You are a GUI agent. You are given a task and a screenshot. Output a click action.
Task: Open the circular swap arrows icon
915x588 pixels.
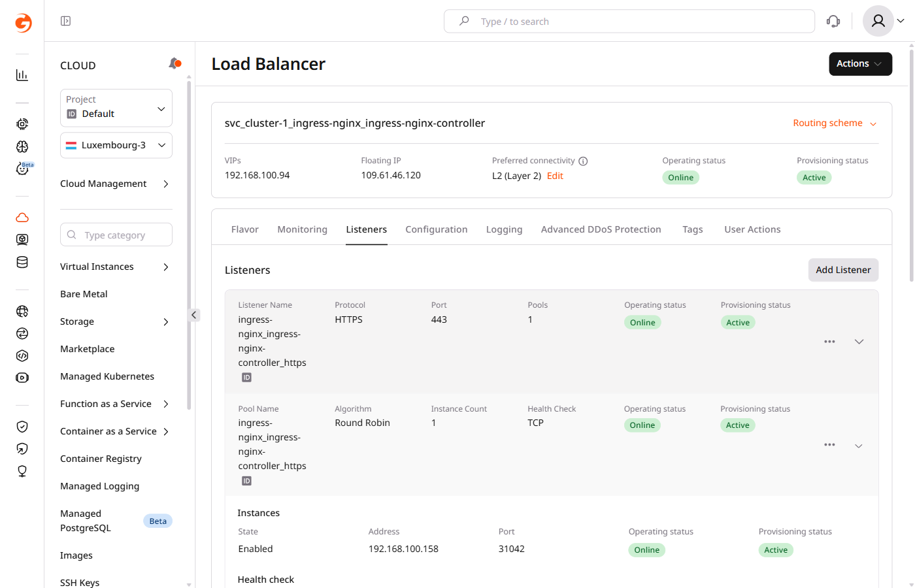(22, 334)
